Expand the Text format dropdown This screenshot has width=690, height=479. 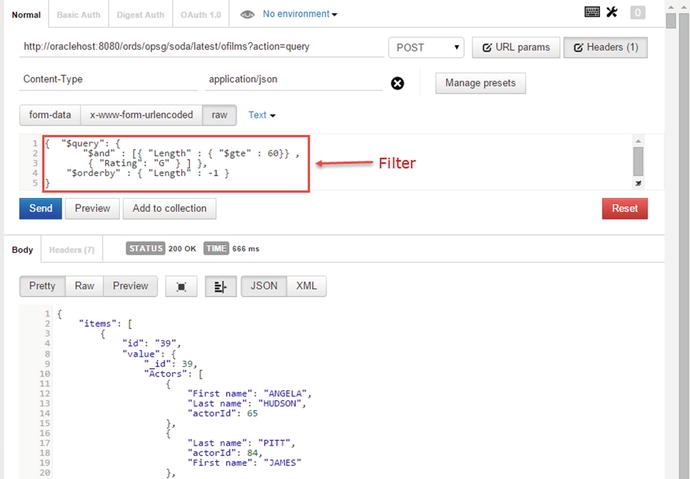point(261,115)
